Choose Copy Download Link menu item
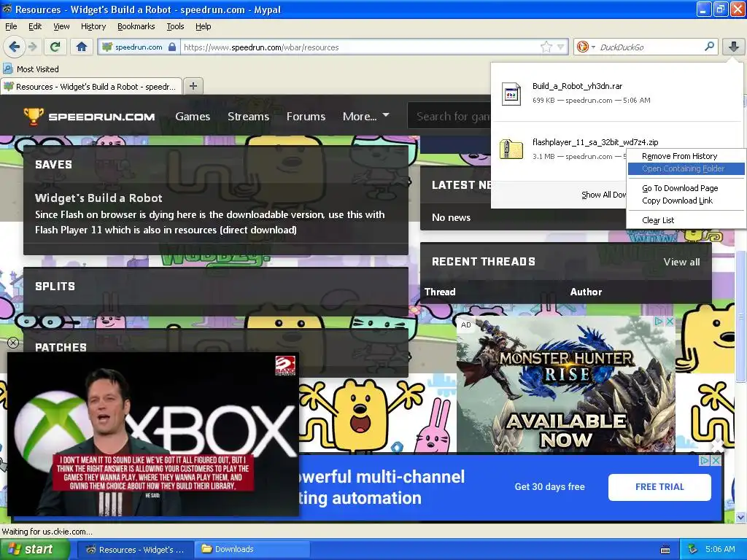Image resolution: width=747 pixels, height=560 pixels. point(677,201)
